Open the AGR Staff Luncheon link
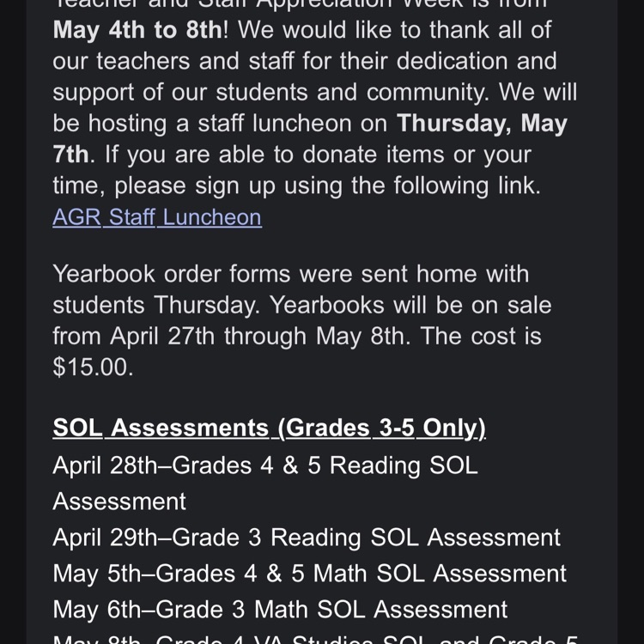Image resolution: width=644 pixels, height=644 pixels. (157, 217)
